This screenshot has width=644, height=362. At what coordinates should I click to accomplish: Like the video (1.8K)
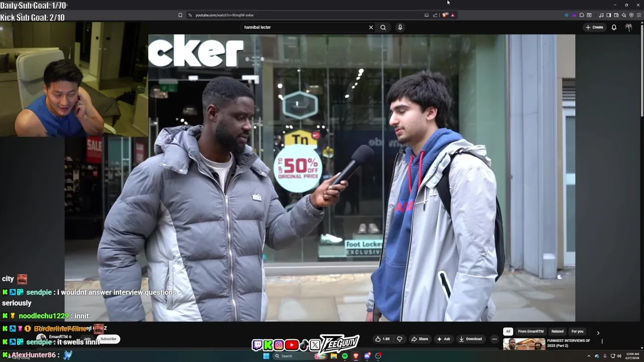[x=383, y=339]
